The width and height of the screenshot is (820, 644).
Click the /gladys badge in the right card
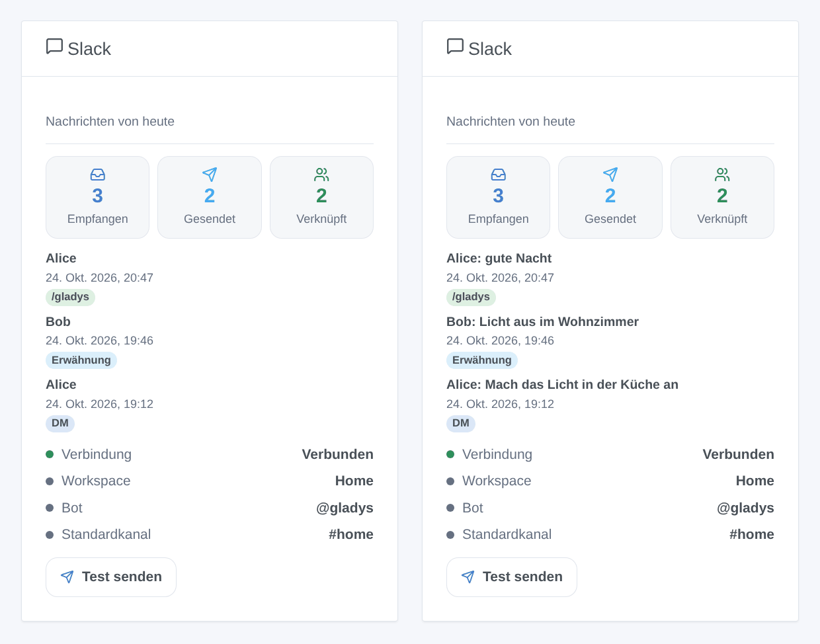471,297
